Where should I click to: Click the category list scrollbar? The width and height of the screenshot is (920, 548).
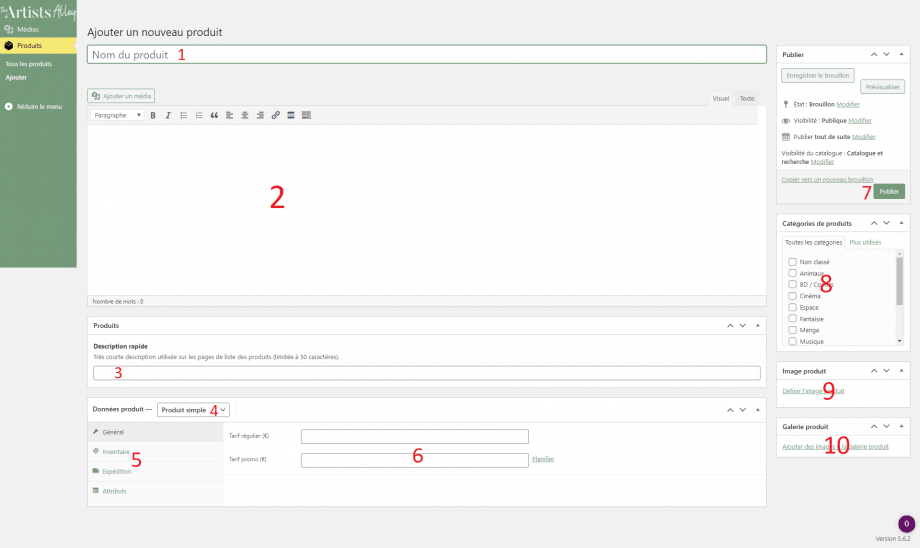pyautogui.click(x=899, y=281)
